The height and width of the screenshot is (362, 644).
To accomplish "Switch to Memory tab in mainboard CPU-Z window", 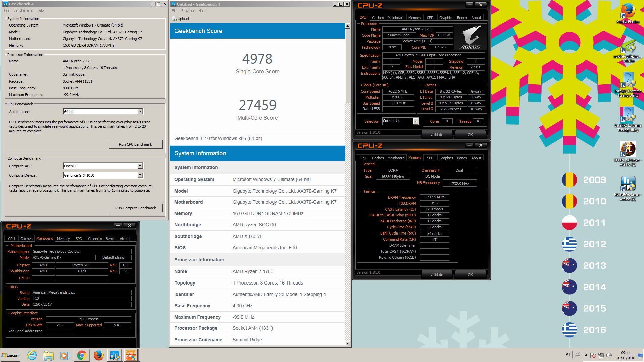I will point(63,239).
